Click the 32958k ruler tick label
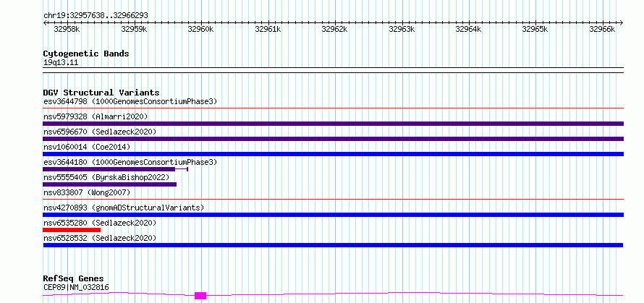This screenshot has height=303, width=644. tap(67, 29)
